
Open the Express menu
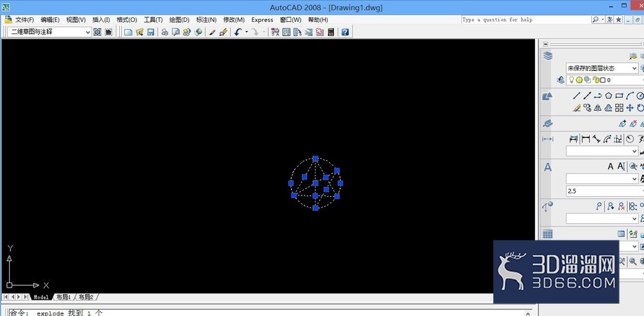(x=262, y=19)
